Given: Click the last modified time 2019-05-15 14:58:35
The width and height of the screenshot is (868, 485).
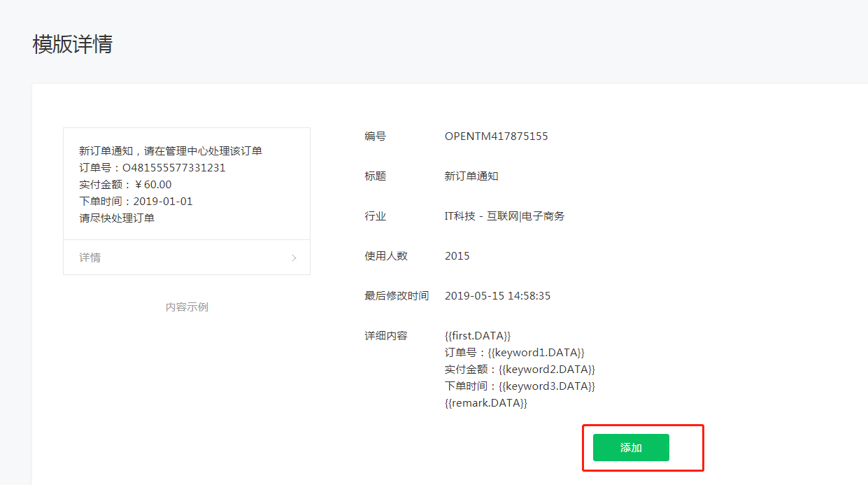Looking at the screenshot, I should tap(497, 296).
